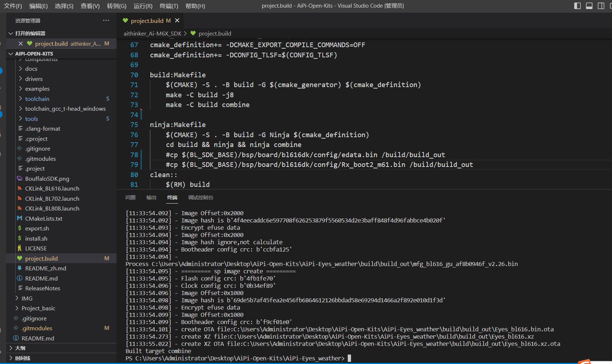Click the build:Makefile line in editor
Image resolution: width=612 pixels, height=364 pixels.
click(178, 75)
